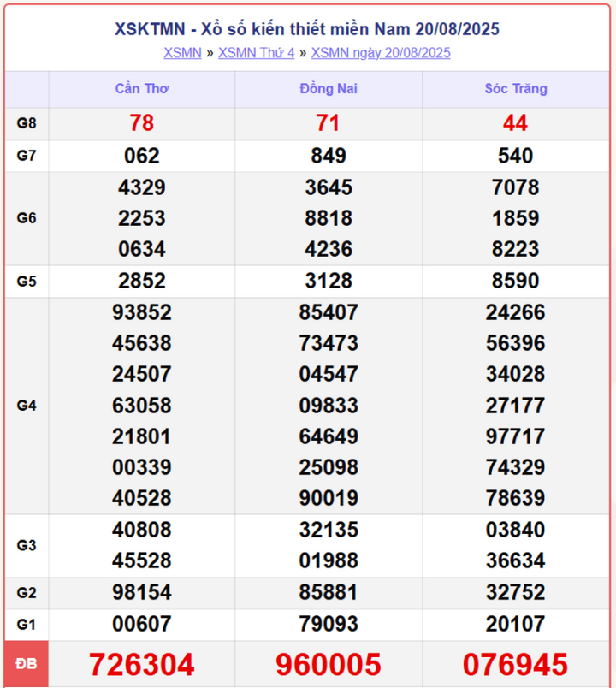Viewport: 616px width, 688px height.
Task: Select the G3 number 32135
Action: 329,530
